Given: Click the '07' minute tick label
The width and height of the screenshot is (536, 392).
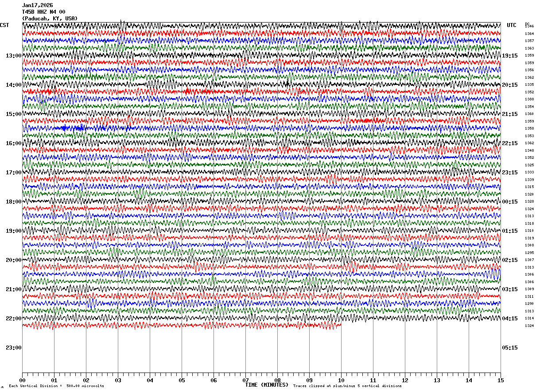Looking at the screenshot, I should click(x=246, y=380).
